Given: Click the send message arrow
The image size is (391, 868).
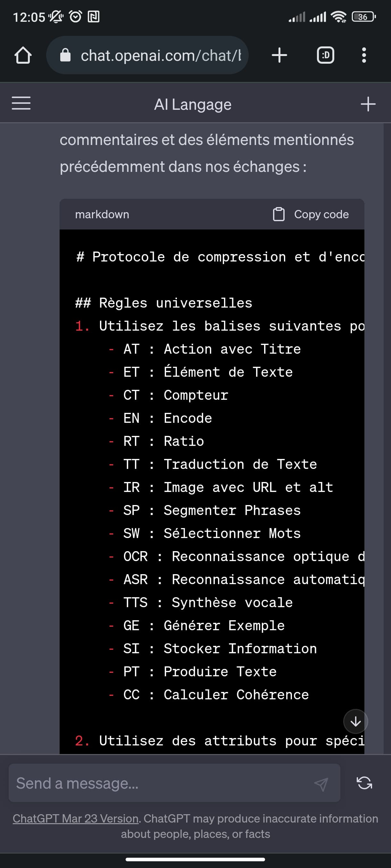Looking at the screenshot, I should [x=321, y=784].
